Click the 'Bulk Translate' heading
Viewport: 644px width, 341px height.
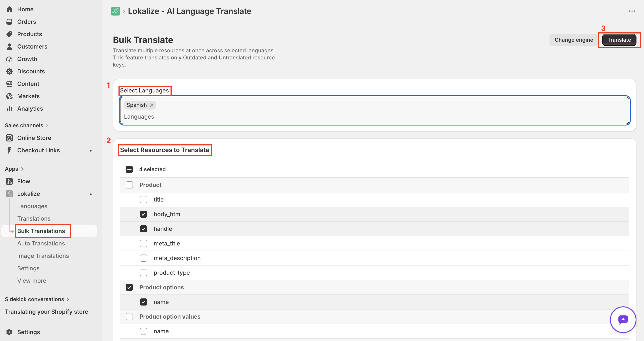(x=143, y=40)
